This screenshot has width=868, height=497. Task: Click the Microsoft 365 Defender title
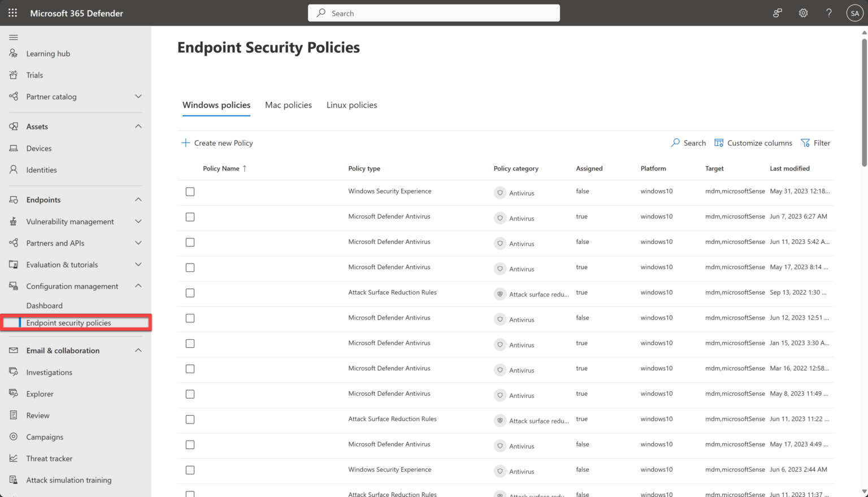(x=76, y=13)
